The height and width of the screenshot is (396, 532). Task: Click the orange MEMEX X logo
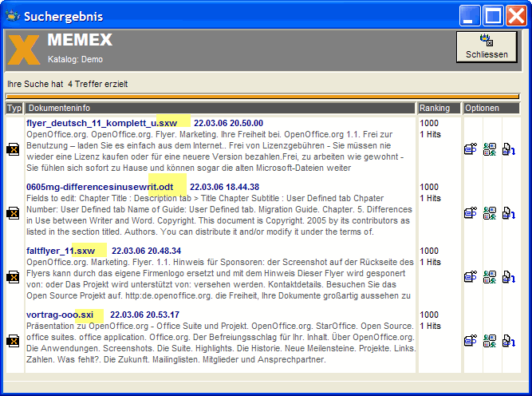point(24,49)
